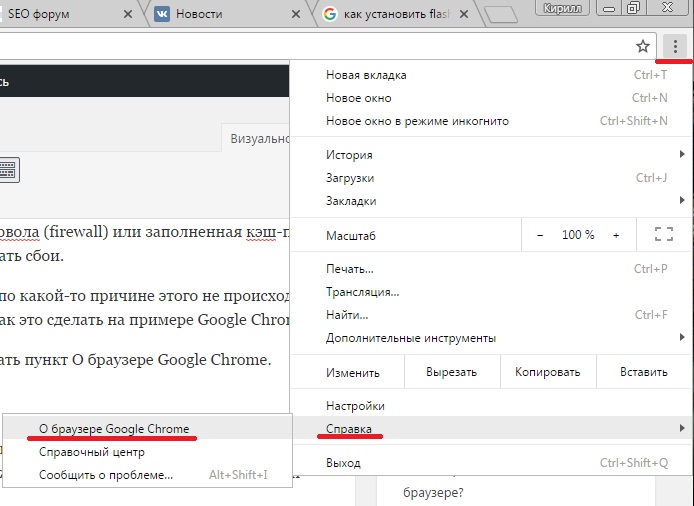This screenshot has width=694, height=506.
Task: Expand the Справка submenu
Action: 491,428
